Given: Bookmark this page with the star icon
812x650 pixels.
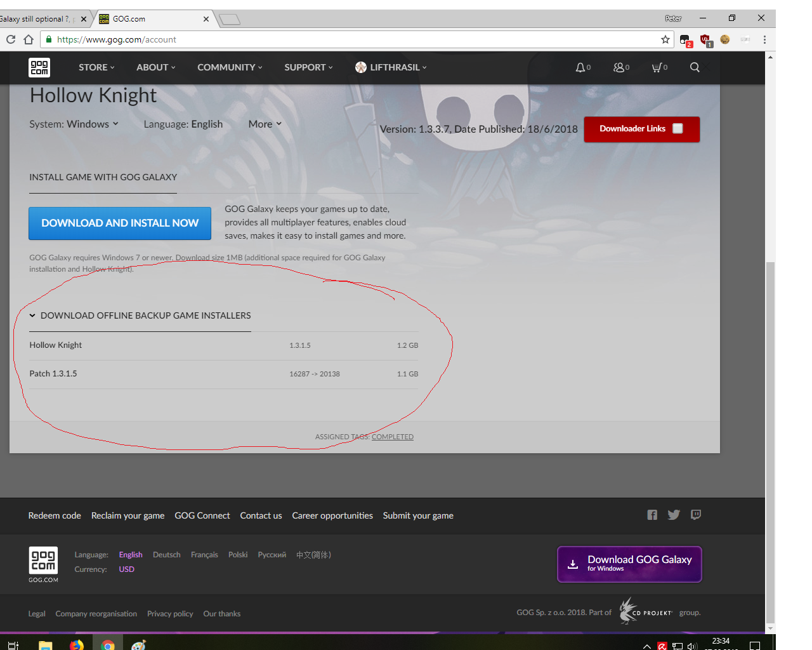Looking at the screenshot, I should (665, 39).
